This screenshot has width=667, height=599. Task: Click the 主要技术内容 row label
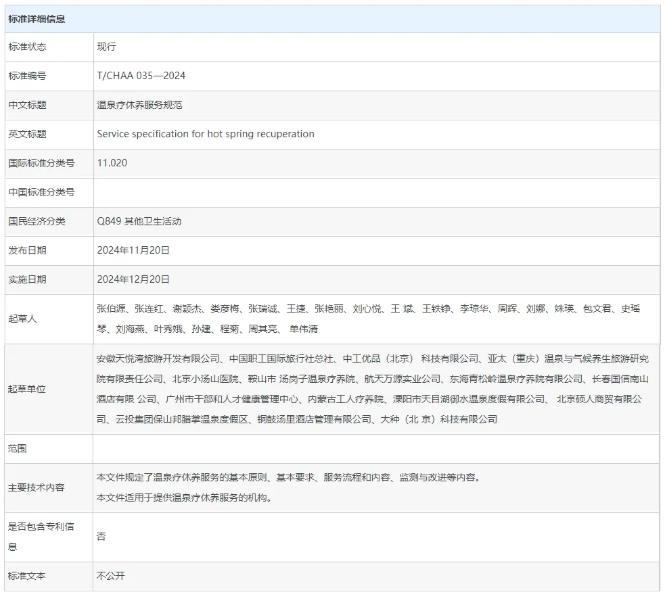36,487
